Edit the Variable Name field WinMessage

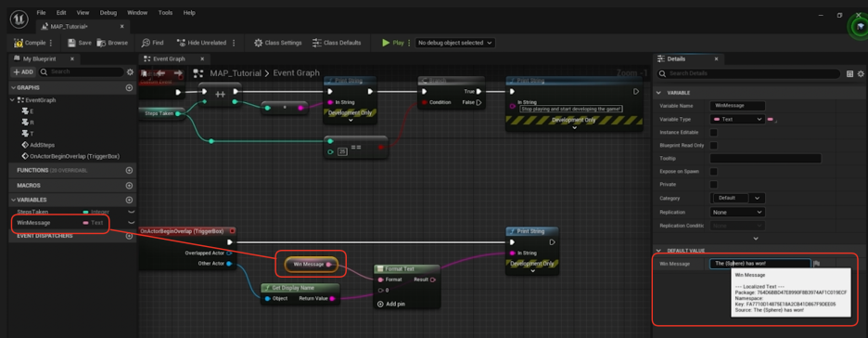point(737,106)
